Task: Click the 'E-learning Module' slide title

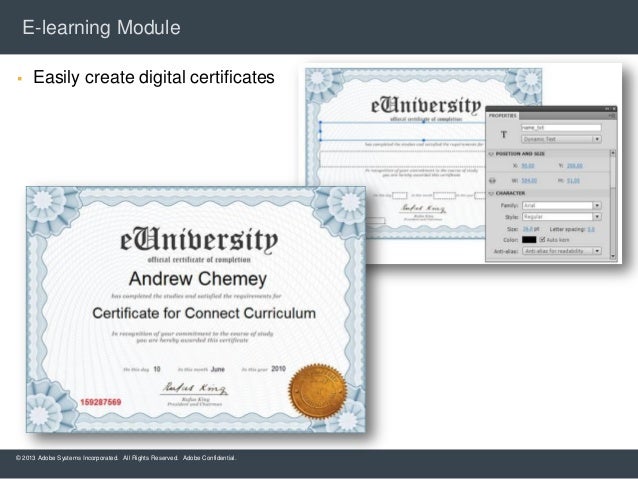Action: (101, 28)
